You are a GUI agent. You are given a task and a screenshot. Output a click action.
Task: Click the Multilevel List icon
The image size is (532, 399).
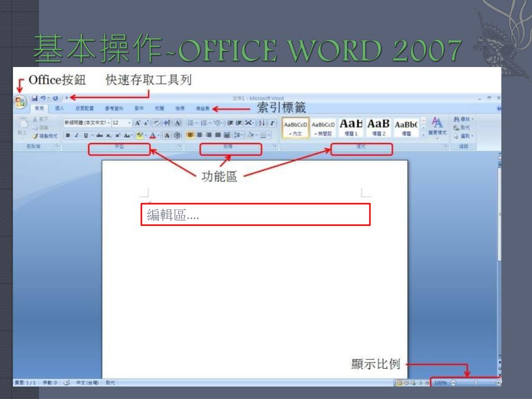[218, 123]
